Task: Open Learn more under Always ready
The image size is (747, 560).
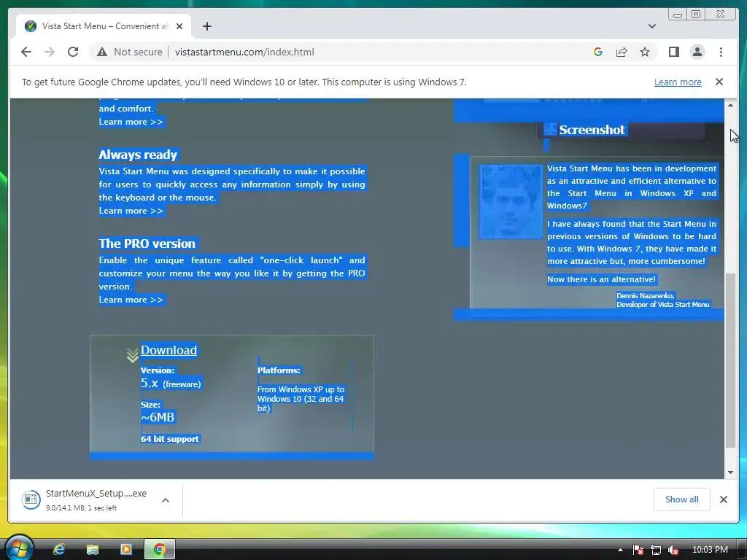Action: pos(131,211)
